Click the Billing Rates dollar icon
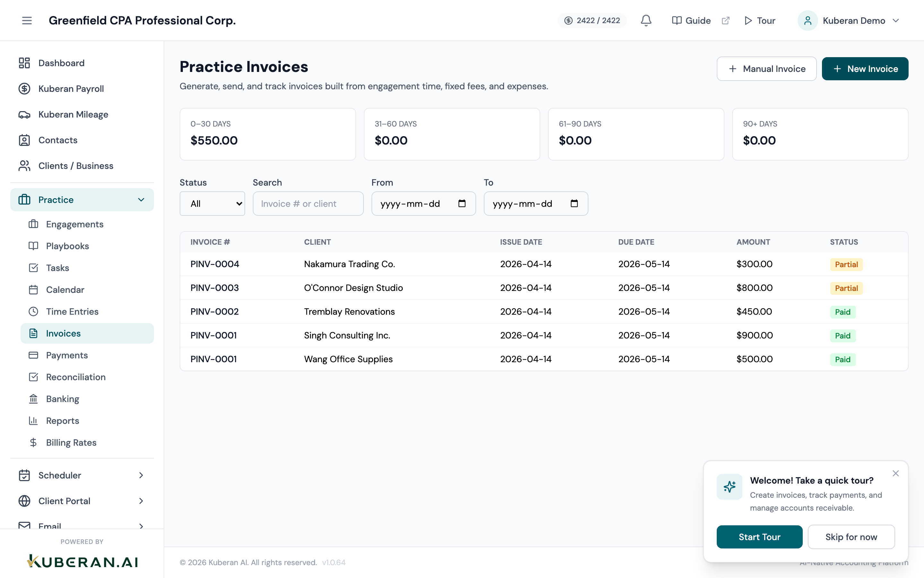 click(x=33, y=442)
